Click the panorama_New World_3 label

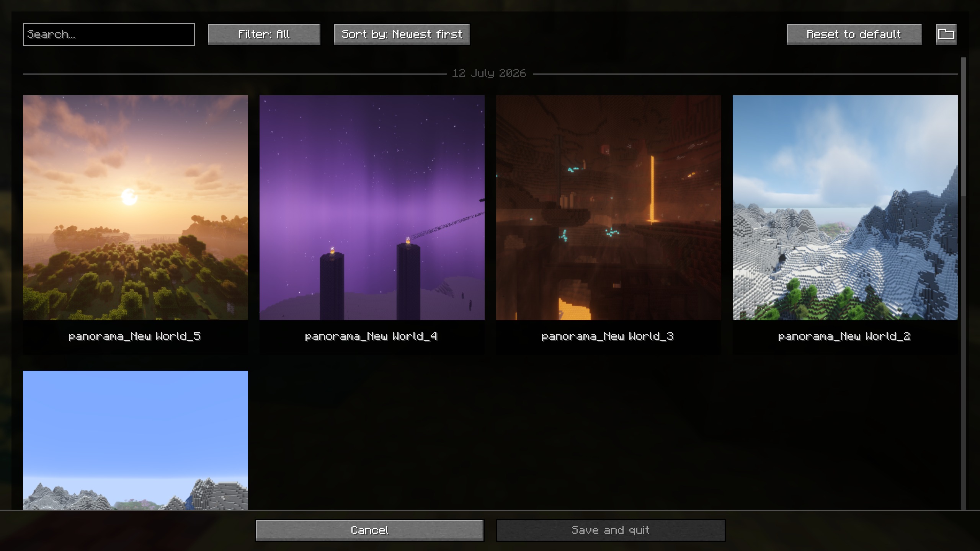(608, 336)
